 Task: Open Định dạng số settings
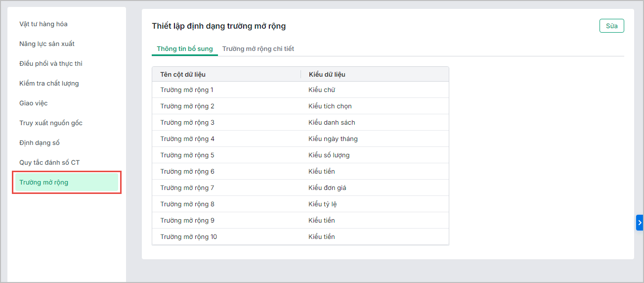(x=40, y=142)
